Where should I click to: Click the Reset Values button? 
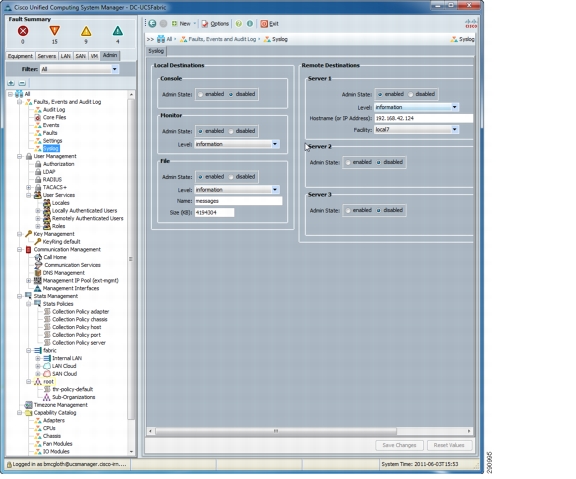click(x=449, y=445)
